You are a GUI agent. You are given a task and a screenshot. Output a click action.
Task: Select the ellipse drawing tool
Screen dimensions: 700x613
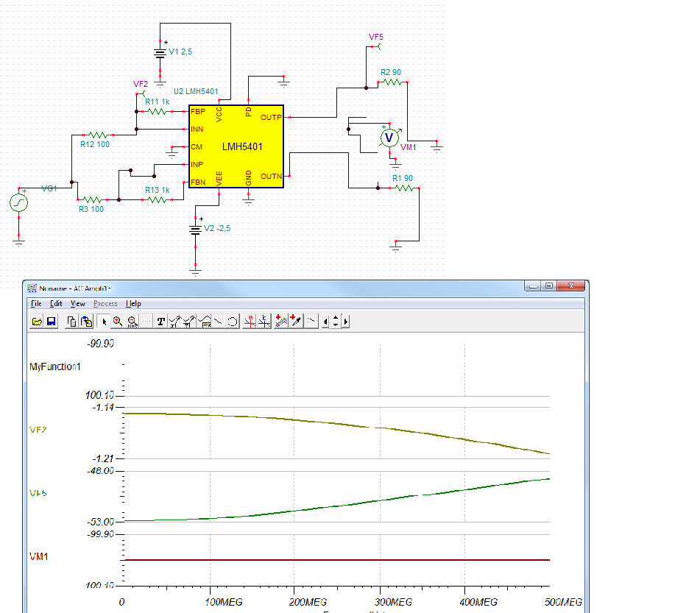pos(233,322)
